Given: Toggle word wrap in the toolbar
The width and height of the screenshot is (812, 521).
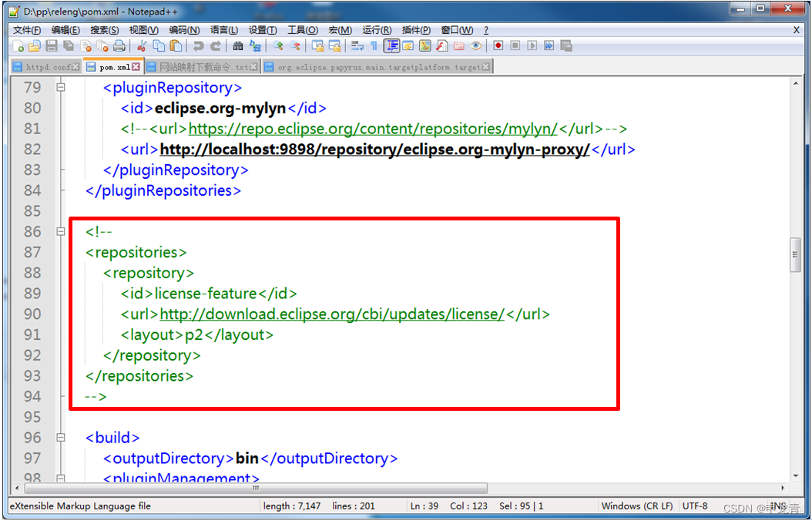Looking at the screenshot, I should click(357, 46).
